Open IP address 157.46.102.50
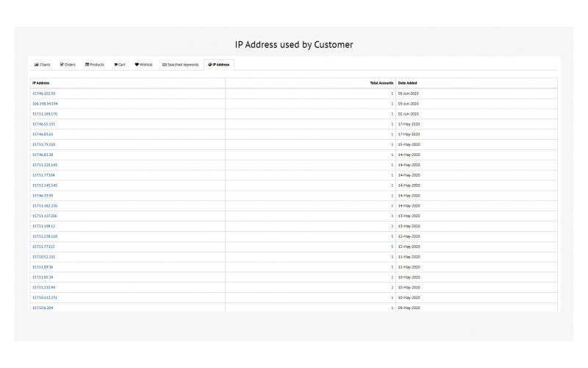Image resolution: width=588 pixels, height=368 pixels. [43, 93]
